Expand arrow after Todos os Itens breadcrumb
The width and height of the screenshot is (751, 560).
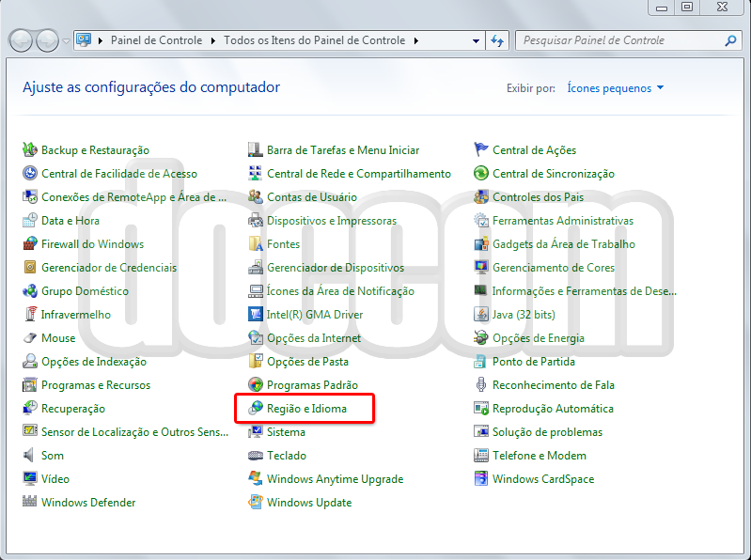click(416, 40)
